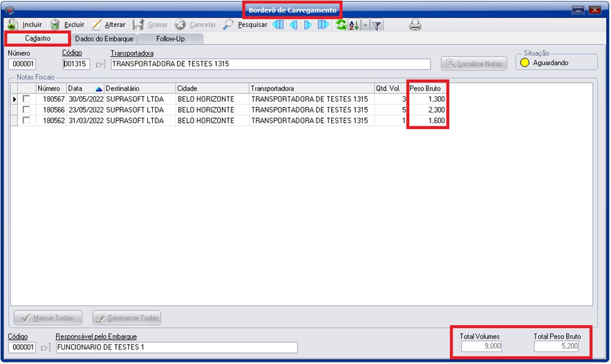Click the Excluir trash icon
This screenshot has width=611, height=364.
point(55,25)
